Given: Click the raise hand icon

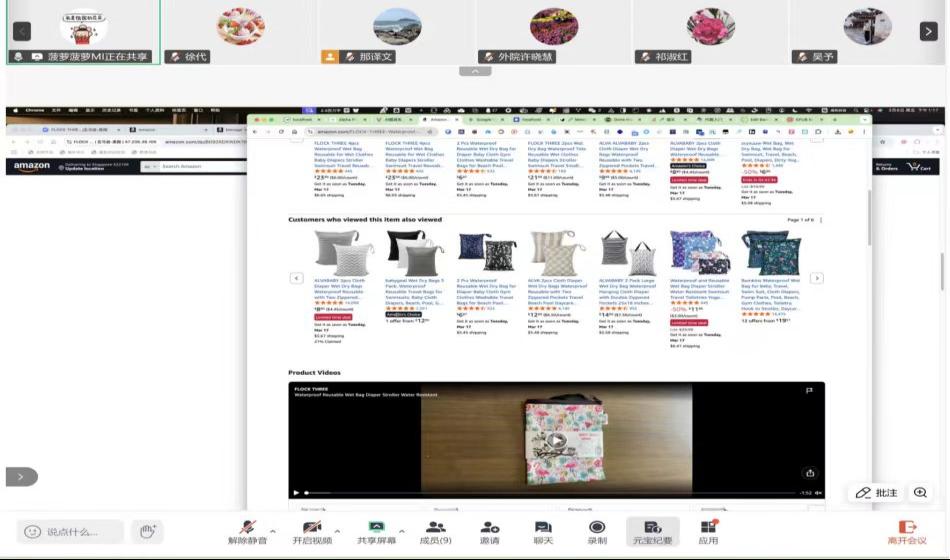Looking at the screenshot, I should 146,531.
